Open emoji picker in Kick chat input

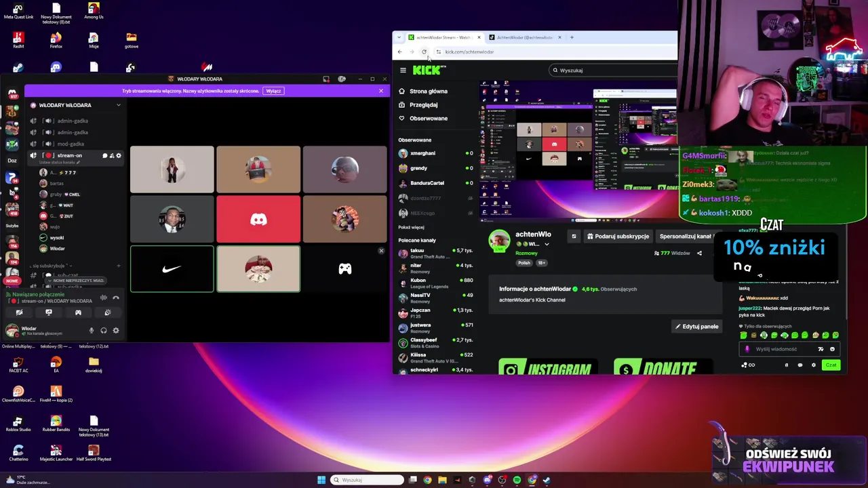[x=832, y=349]
